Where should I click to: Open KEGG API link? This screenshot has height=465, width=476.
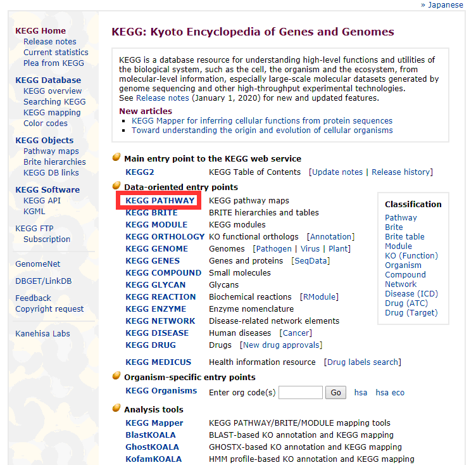click(42, 201)
